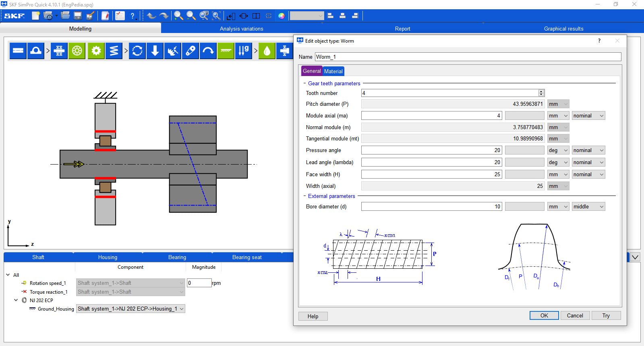Select the Modelling tab
Image resolution: width=644 pixels, height=346 pixels.
(80, 29)
